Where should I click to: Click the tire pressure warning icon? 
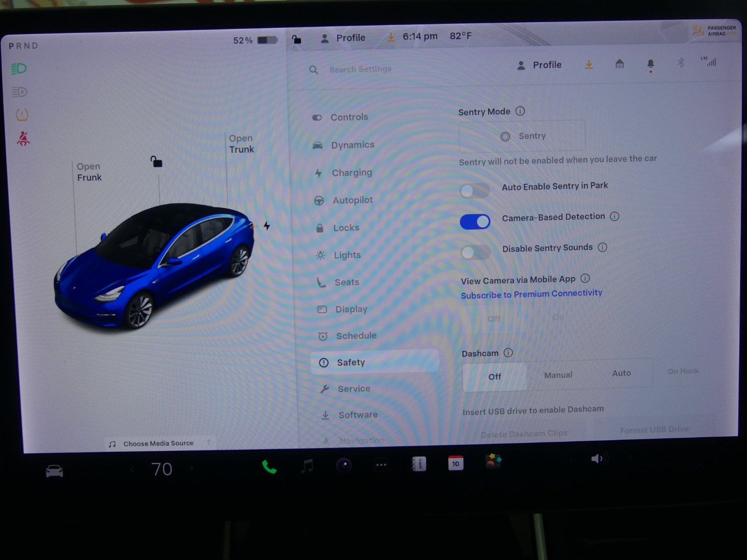(22, 115)
